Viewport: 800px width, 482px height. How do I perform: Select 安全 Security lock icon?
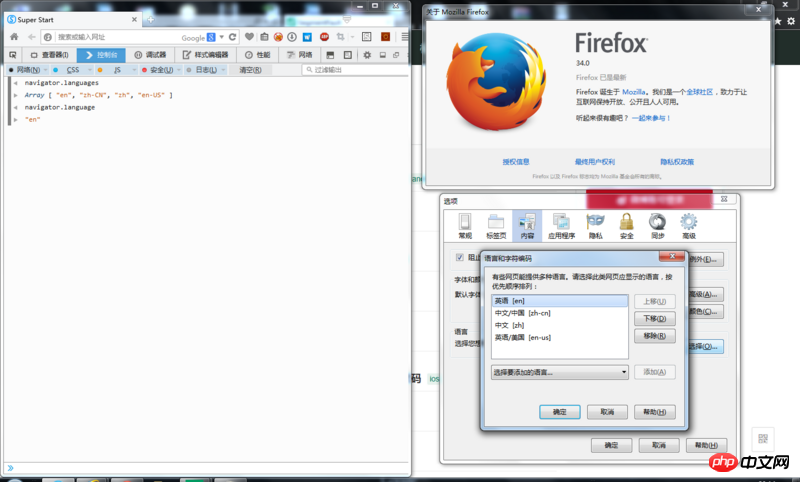coord(627,226)
